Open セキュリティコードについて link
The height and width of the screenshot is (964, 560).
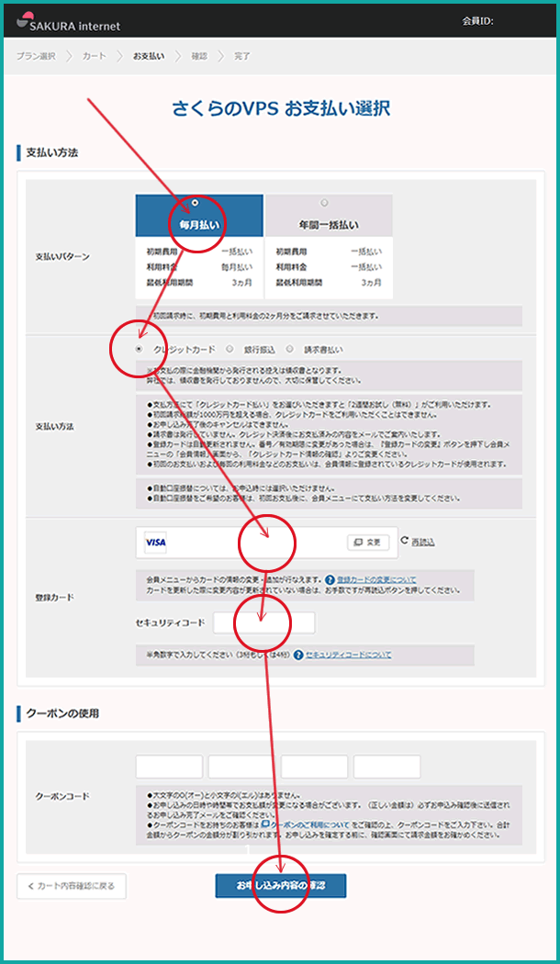[x=348, y=655]
